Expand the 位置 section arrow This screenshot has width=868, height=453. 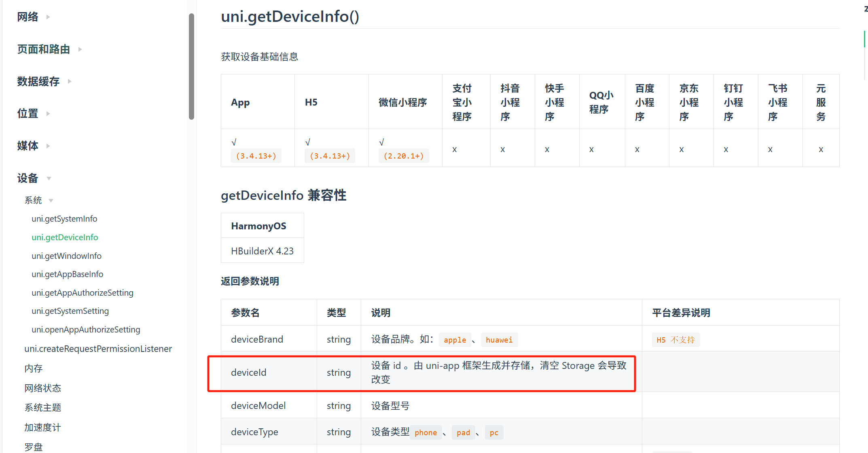[48, 114]
